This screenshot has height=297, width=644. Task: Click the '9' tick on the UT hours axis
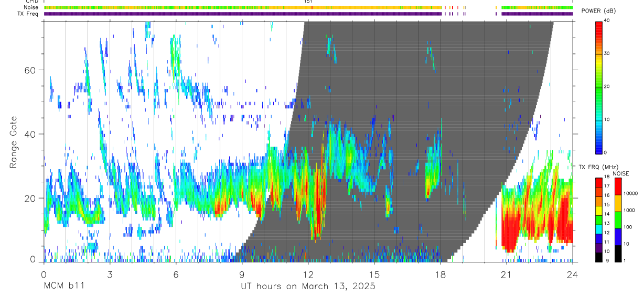pos(242,274)
